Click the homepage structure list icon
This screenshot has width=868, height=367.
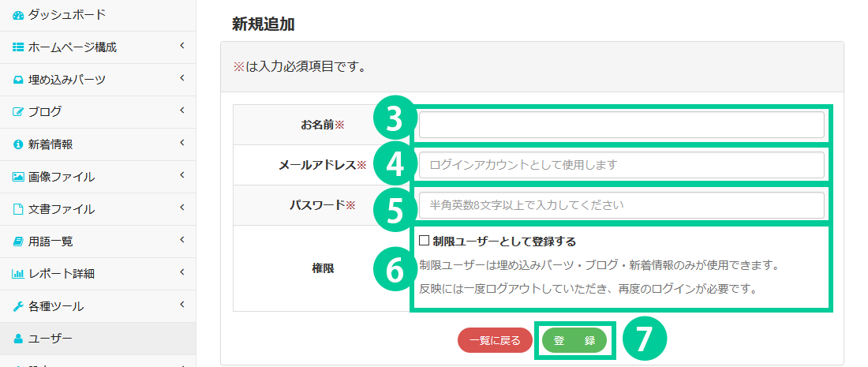[18, 47]
